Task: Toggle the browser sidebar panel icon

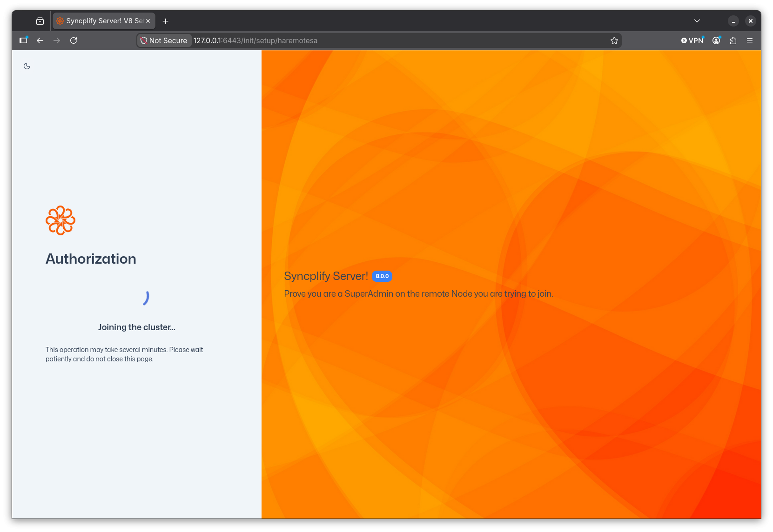Action: pyautogui.click(x=23, y=40)
